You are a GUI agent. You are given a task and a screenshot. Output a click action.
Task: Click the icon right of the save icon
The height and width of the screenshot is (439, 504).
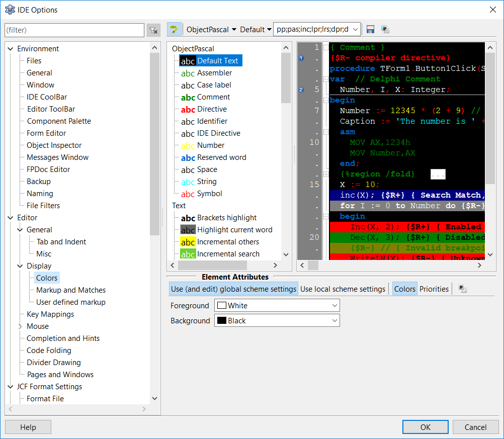tap(385, 29)
